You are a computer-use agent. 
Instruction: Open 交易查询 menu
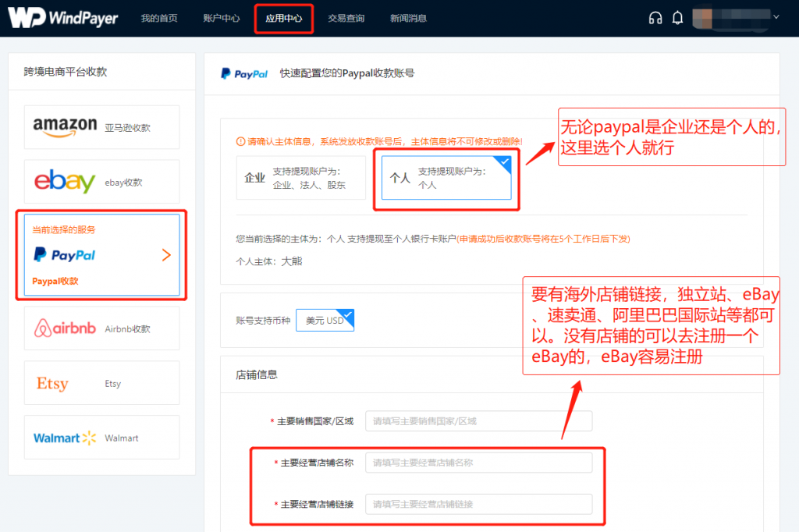pyautogui.click(x=346, y=19)
